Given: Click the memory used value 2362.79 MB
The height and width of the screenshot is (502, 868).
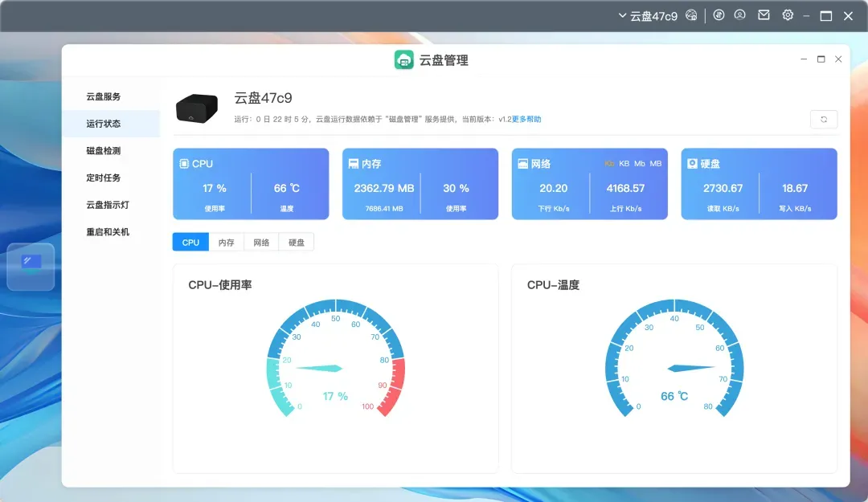Looking at the screenshot, I should coord(384,189).
